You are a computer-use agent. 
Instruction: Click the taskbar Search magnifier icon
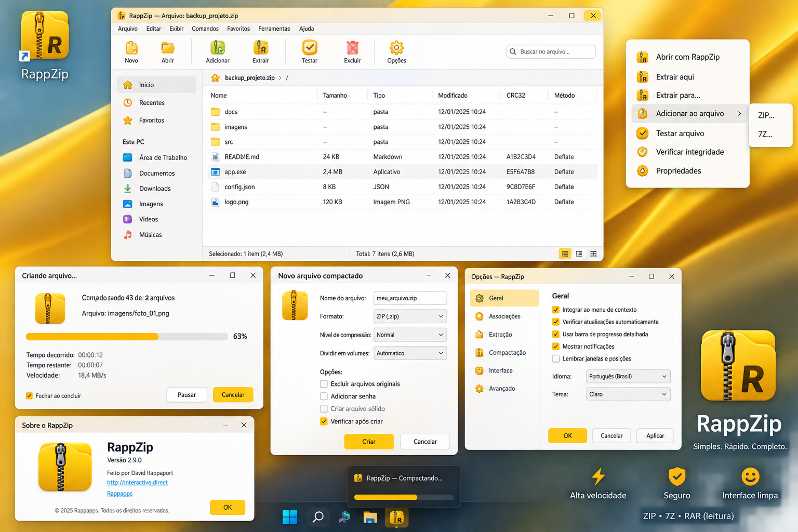click(x=317, y=517)
